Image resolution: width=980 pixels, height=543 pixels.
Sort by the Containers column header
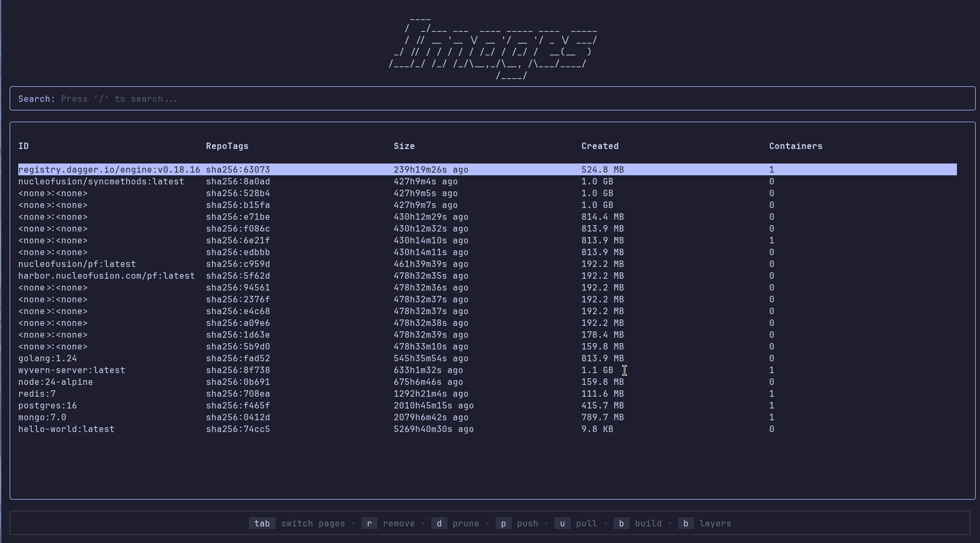(795, 146)
